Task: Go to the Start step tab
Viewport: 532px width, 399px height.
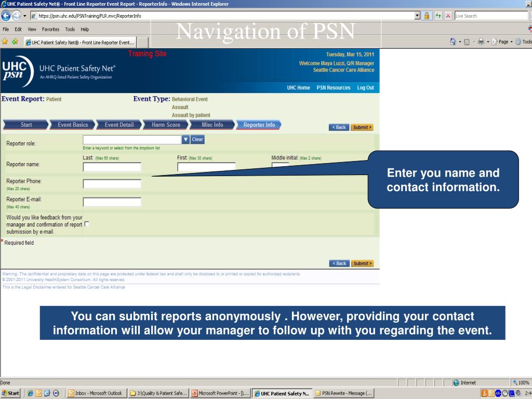Action: (26, 125)
